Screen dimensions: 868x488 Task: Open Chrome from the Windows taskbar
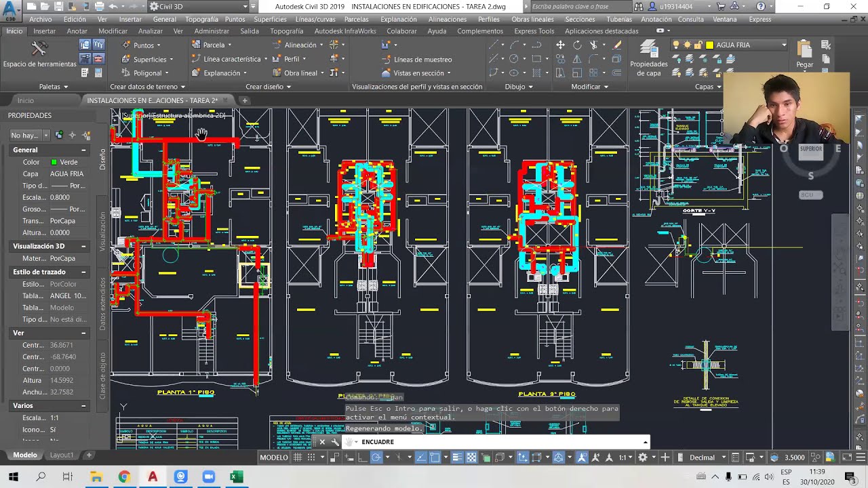(x=124, y=476)
